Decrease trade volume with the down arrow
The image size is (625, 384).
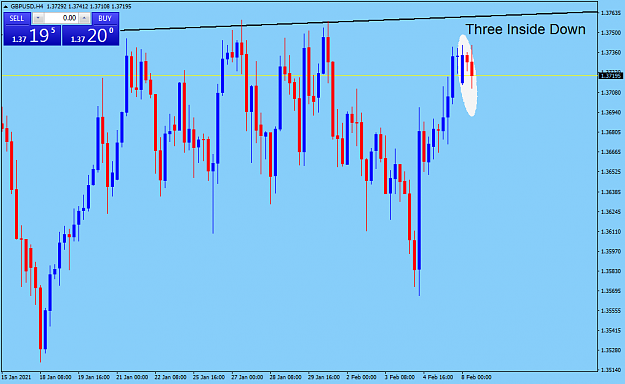pos(38,18)
